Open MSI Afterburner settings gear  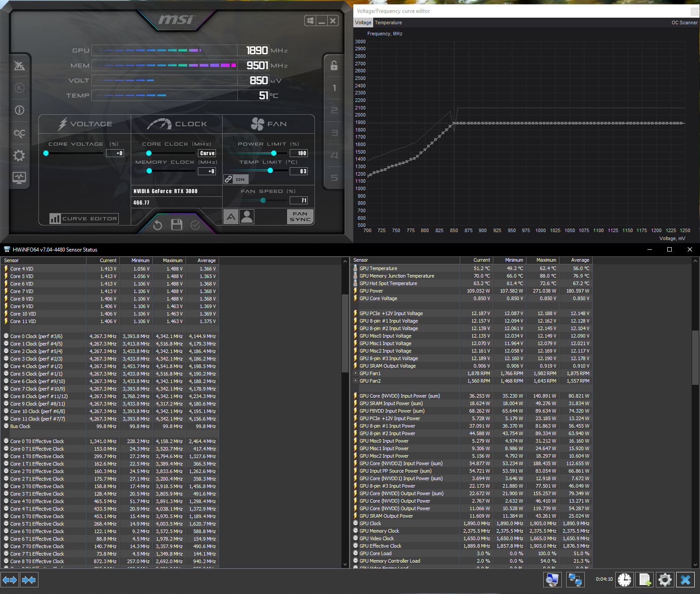pos(19,155)
